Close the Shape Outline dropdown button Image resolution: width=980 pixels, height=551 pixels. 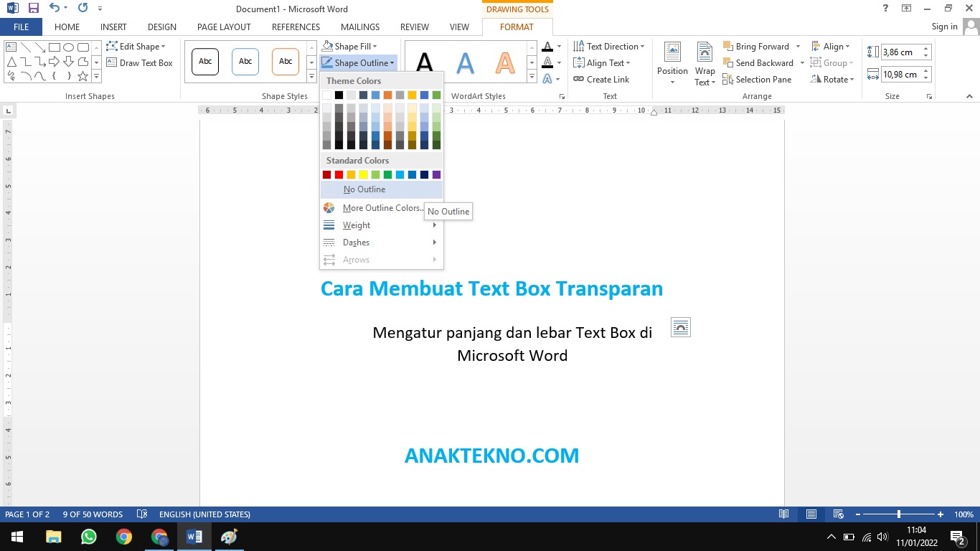(358, 63)
